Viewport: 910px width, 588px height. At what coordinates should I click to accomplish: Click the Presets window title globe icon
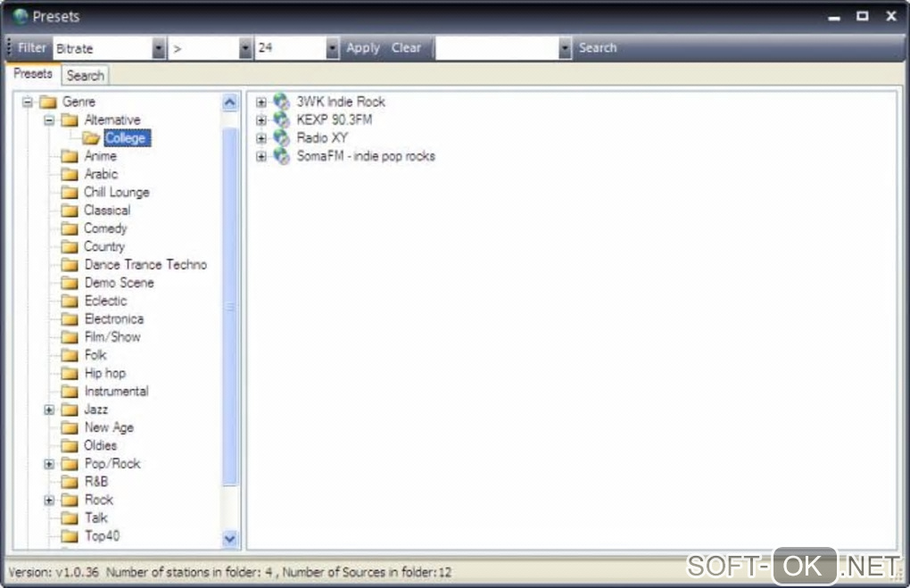click(x=21, y=16)
